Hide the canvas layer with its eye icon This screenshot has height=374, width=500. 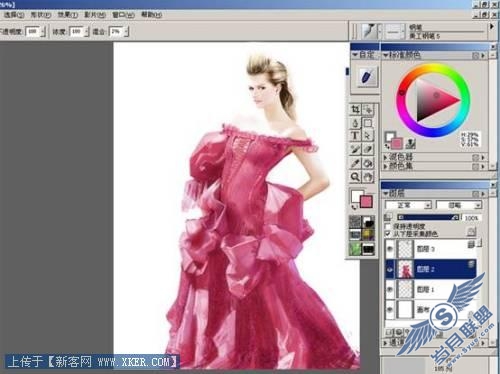[390, 309]
